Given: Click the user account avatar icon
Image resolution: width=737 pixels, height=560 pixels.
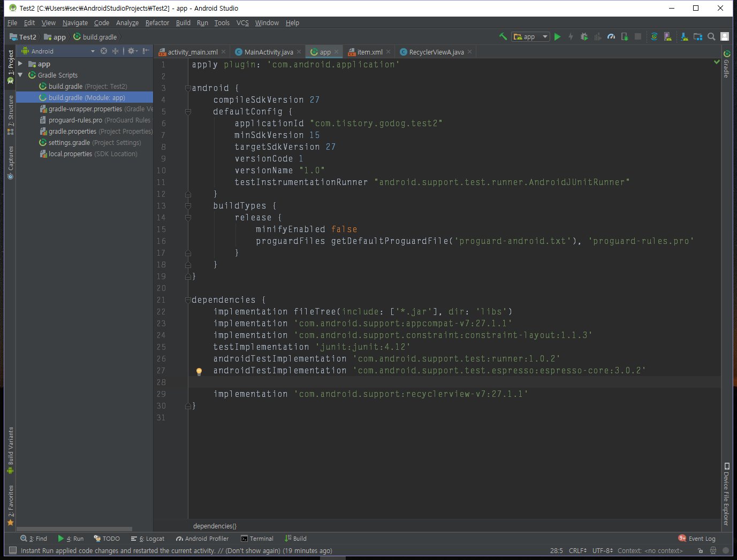Looking at the screenshot, I should (725, 36).
